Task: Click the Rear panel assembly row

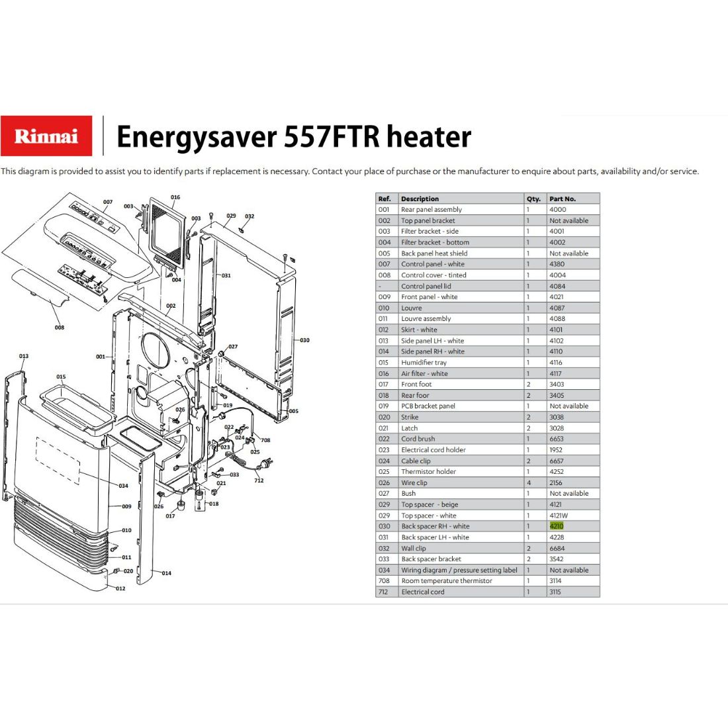Action: pos(488,209)
